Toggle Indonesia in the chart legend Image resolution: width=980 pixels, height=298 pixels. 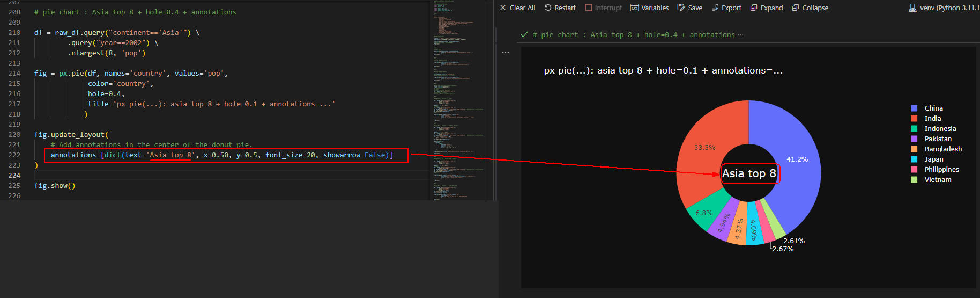(x=933, y=128)
